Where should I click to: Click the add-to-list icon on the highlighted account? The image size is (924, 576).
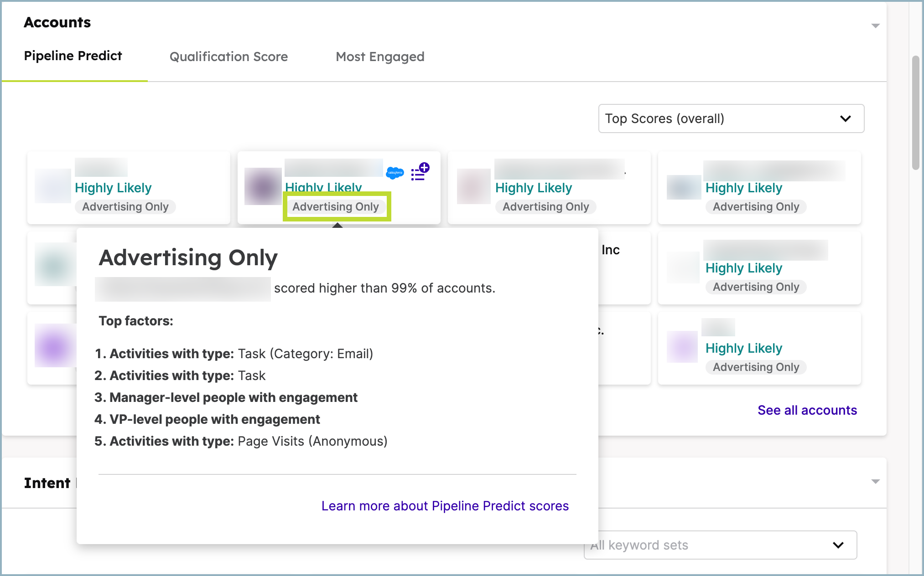[x=420, y=172]
